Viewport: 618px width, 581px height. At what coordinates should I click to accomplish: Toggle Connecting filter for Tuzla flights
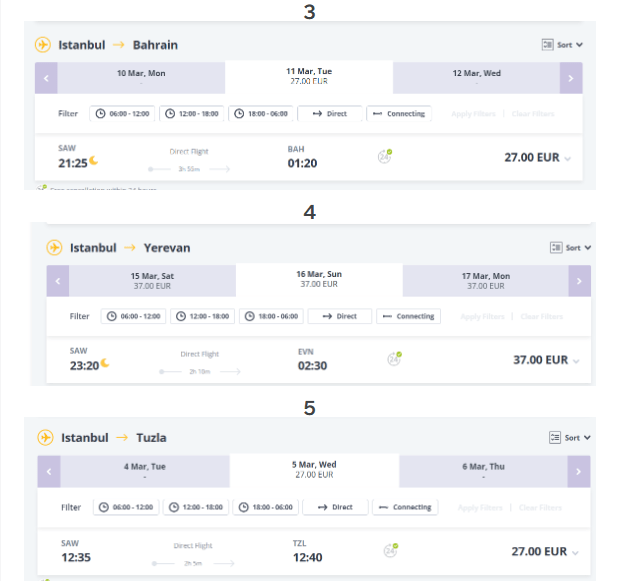[405, 507]
